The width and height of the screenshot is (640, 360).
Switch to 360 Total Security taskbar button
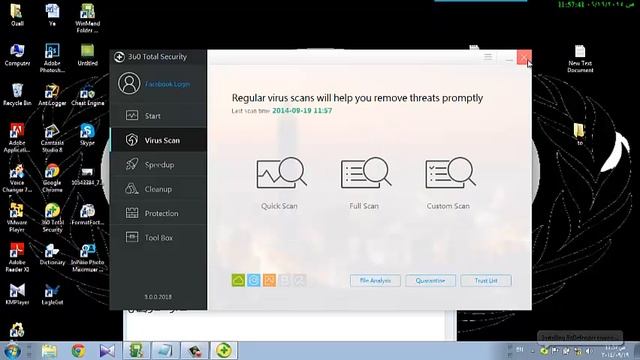coord(224,351)
